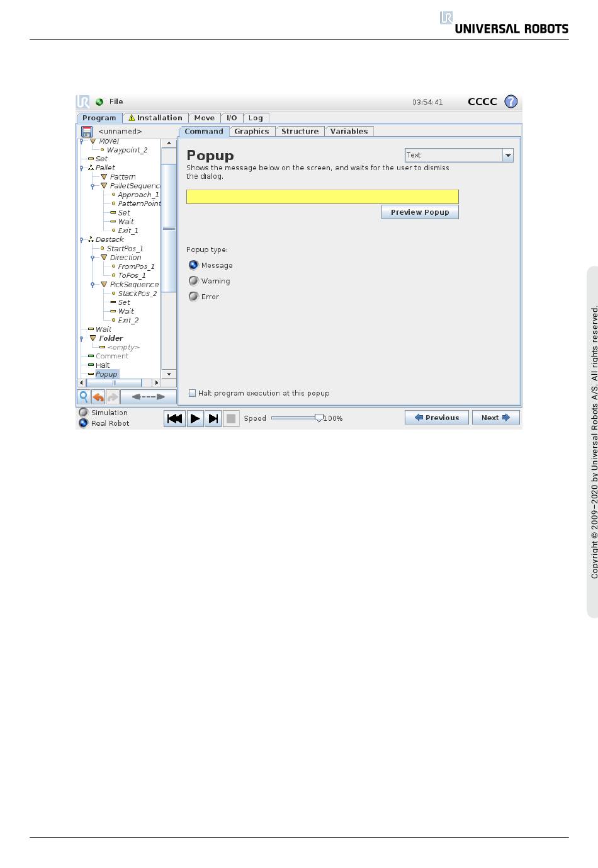
Task: Collapse the Direction node
Action: point(93,258)
